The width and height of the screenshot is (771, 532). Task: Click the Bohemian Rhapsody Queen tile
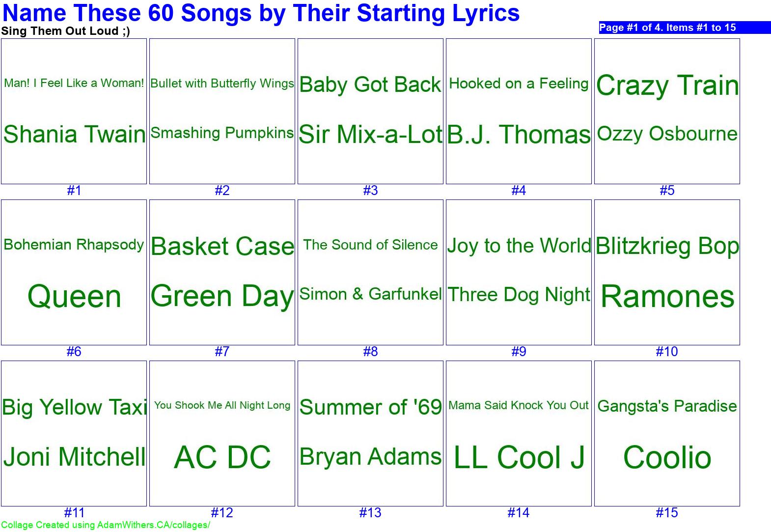[74, 272]
